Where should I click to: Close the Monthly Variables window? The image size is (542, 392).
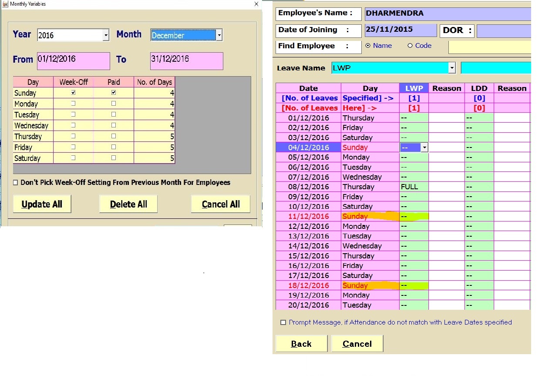click(256, 4)
